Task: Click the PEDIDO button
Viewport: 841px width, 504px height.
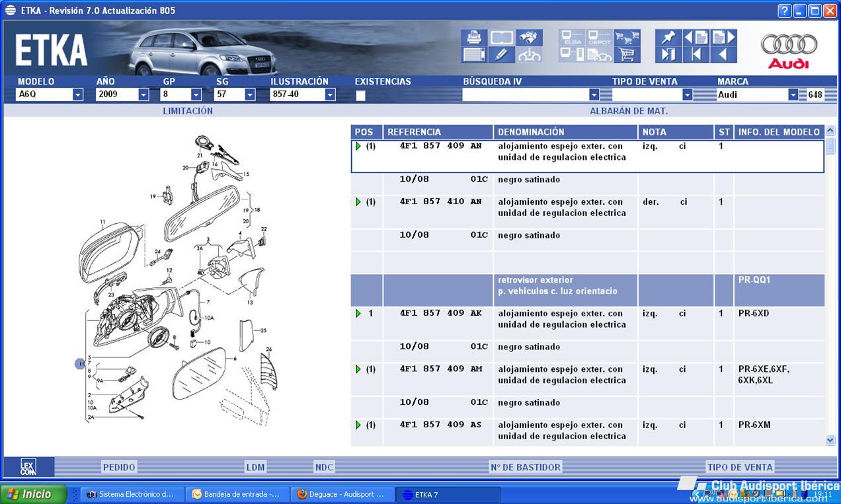Action: (119, 467)
